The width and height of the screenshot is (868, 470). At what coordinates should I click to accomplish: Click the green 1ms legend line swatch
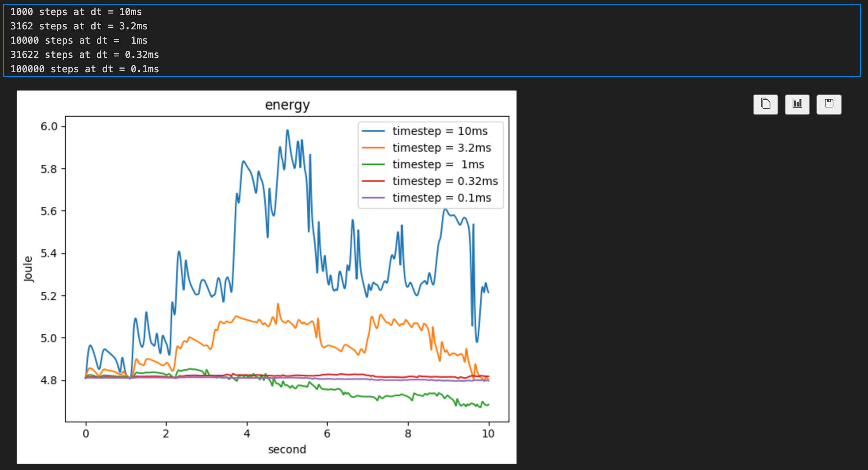click(x=373, y=164)
